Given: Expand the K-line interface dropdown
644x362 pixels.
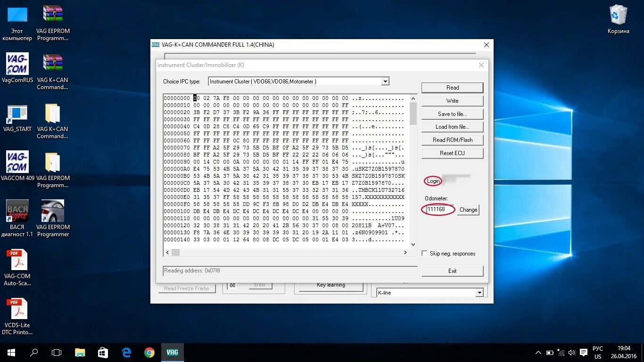Looking at the screenshot, I should click(x=479, y=293).
